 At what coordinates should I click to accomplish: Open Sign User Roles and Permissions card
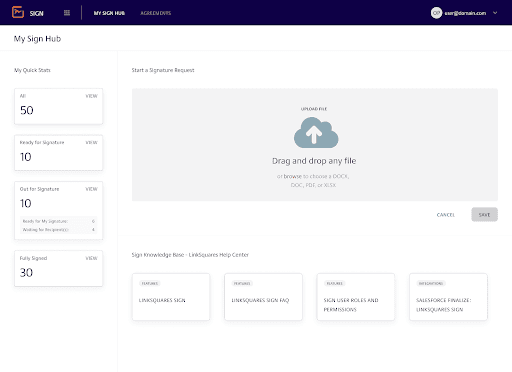[x=356, y=297]
